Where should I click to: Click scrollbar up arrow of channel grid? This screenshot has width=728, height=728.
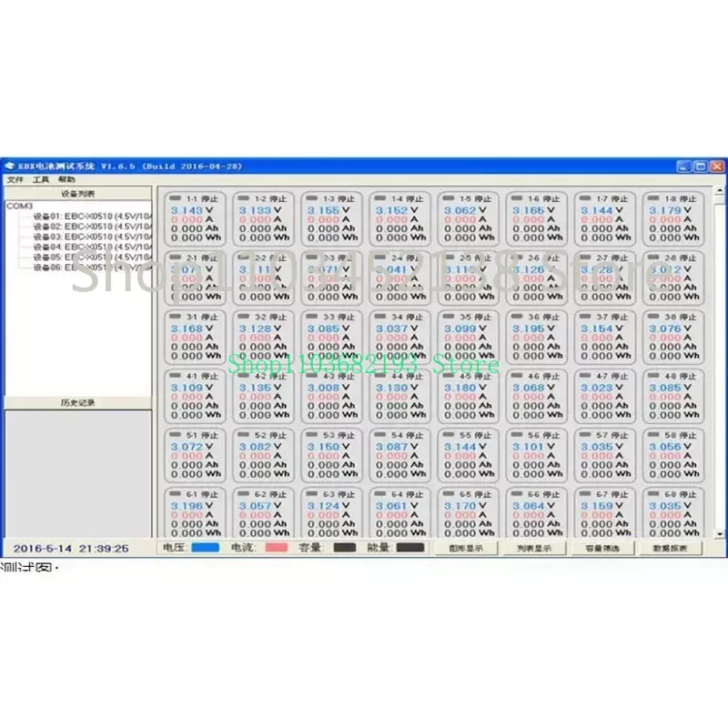tap(720, 190)
